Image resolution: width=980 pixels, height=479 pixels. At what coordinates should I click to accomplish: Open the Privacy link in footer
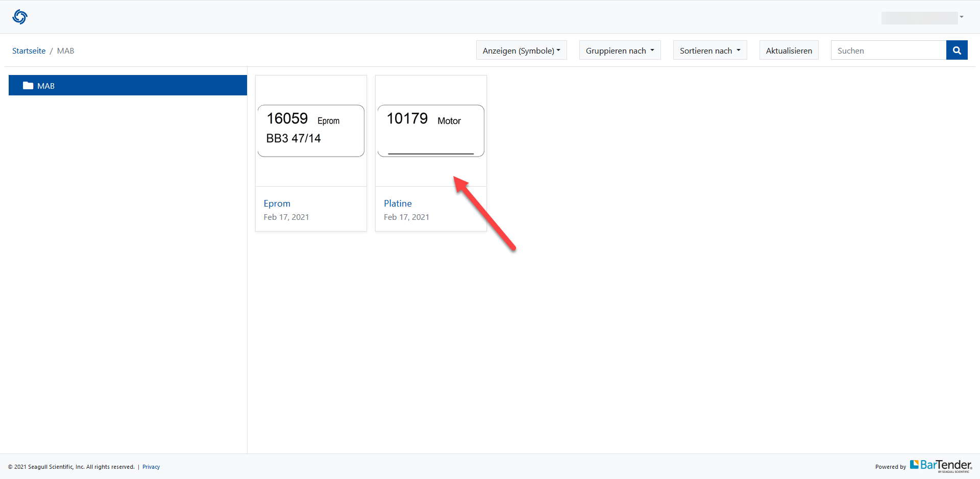pyautogui.click(x=151, y=467)
